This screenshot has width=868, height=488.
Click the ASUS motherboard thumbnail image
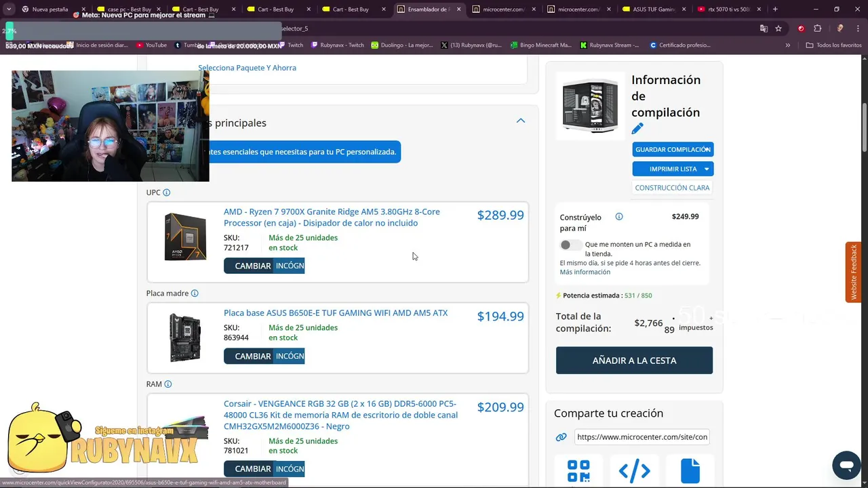click(x=185, y=337)
